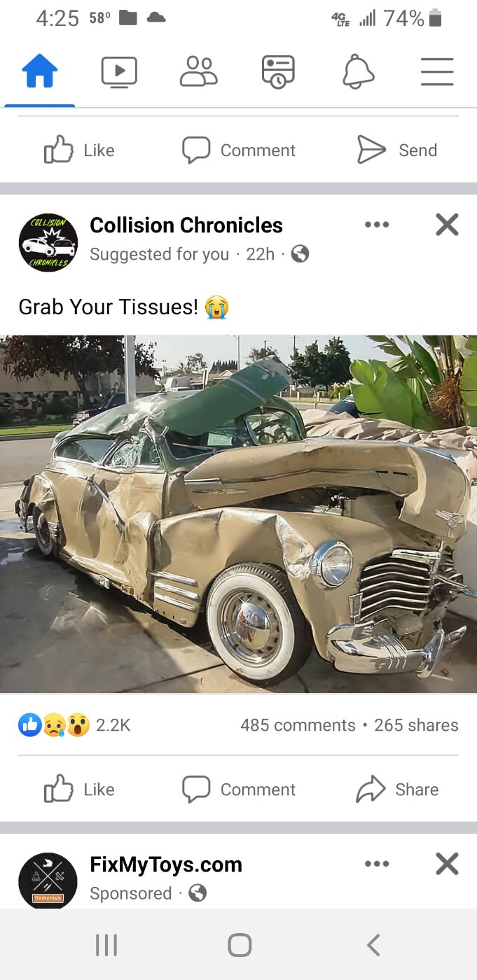The height and width of the screenshot is (980, 477).
Task: Open the Video tab icon
Action: [x=119, y=72]
